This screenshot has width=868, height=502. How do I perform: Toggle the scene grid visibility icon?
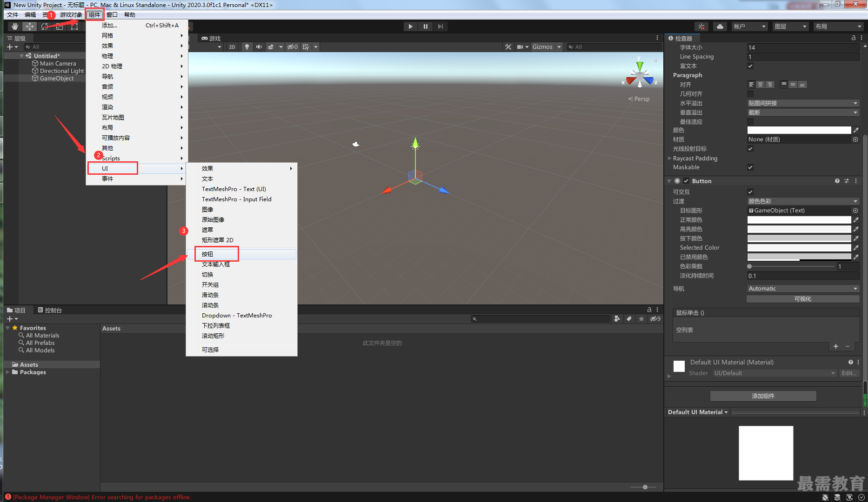(306, 47)
